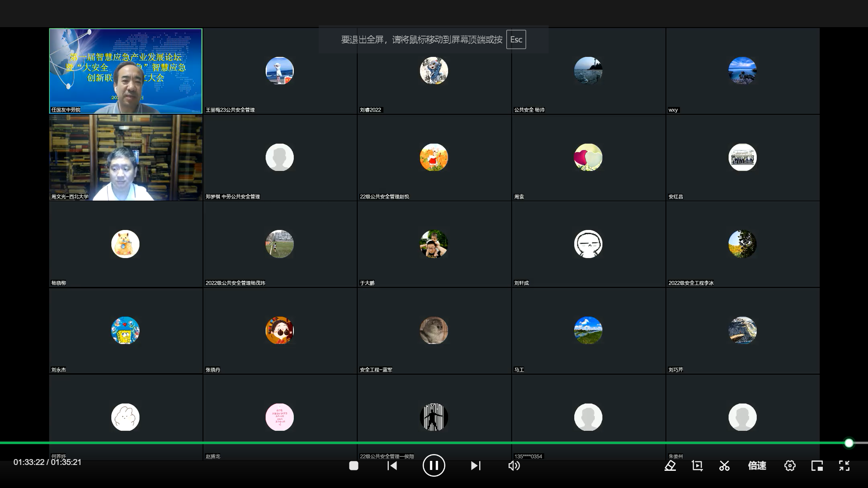This screenshot has height=488, width=868.
Task: Open the 倍速 playback speed menu
Action: pyautogui.click(x=757, y=466)
